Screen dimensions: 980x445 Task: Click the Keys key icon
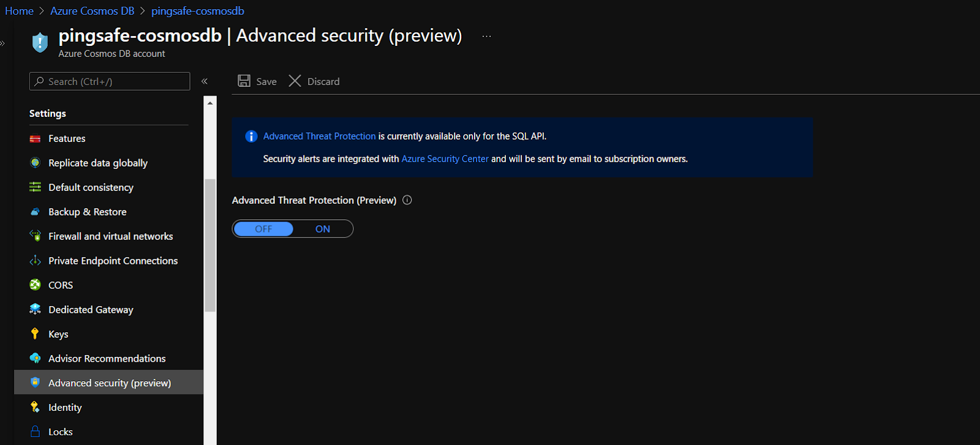point(35,334)
